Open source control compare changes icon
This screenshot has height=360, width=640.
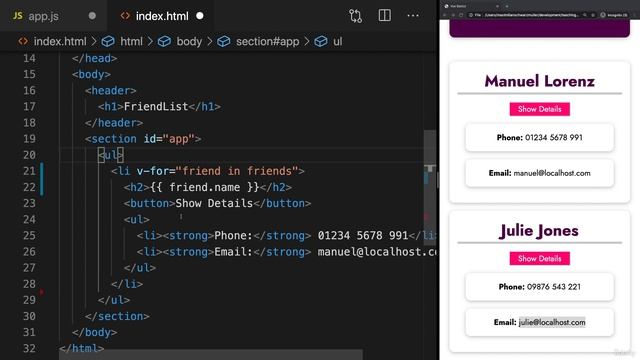(356, 16)
